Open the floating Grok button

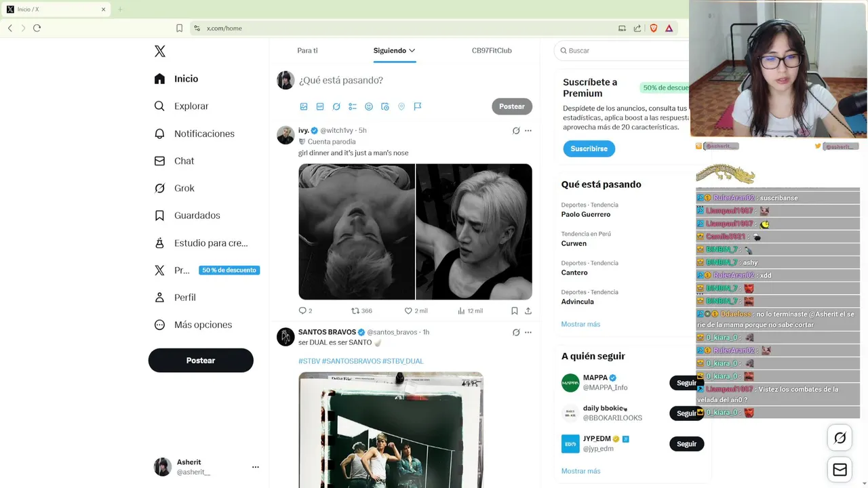[x=840, y=438]
